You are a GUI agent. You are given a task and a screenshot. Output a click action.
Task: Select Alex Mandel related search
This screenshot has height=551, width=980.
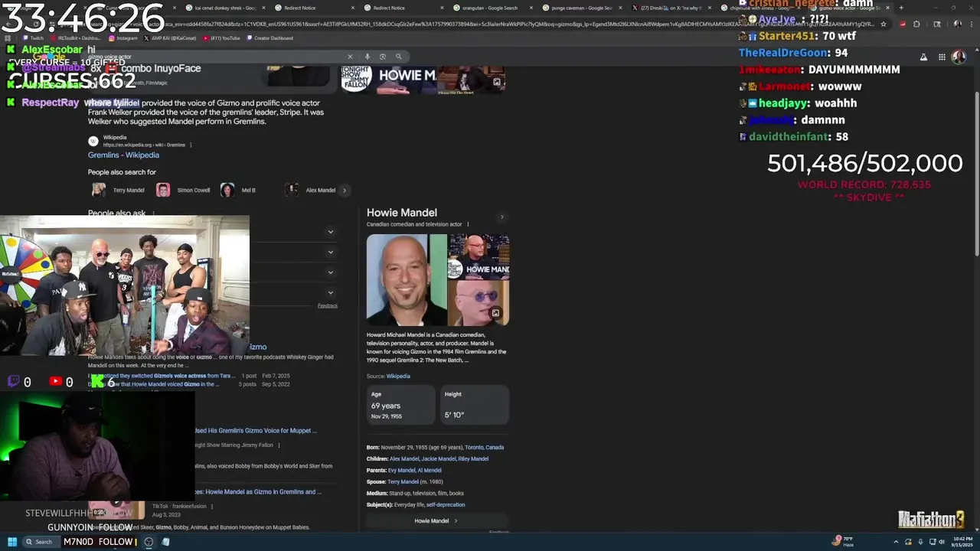click(x=312, y=190)
